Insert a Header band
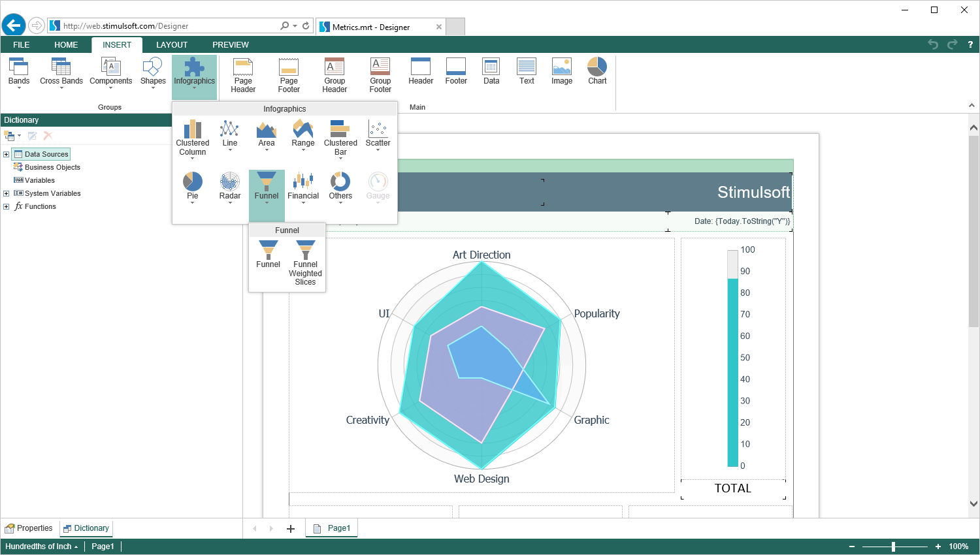Viewport: 980px width, 555px height. click(421, 72)
